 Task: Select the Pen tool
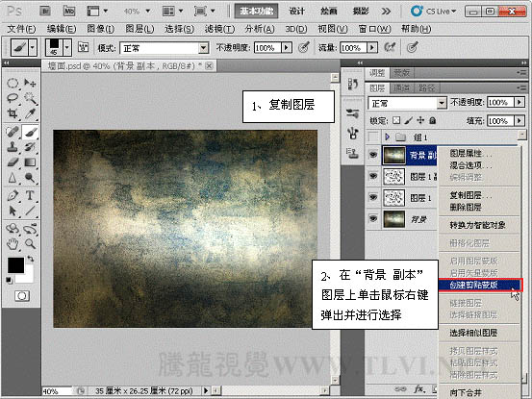[13, 195]
